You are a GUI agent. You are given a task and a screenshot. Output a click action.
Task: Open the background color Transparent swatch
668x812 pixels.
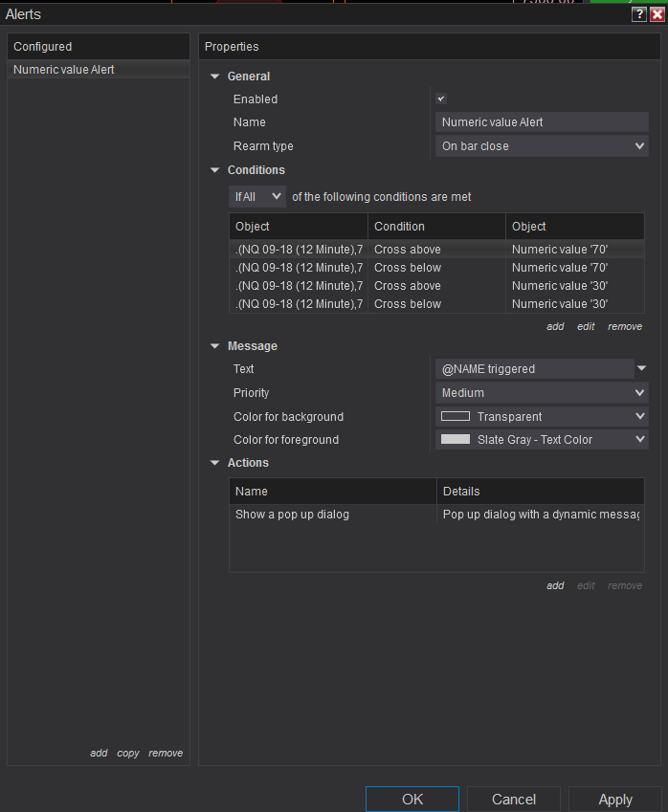coord(455,417)
